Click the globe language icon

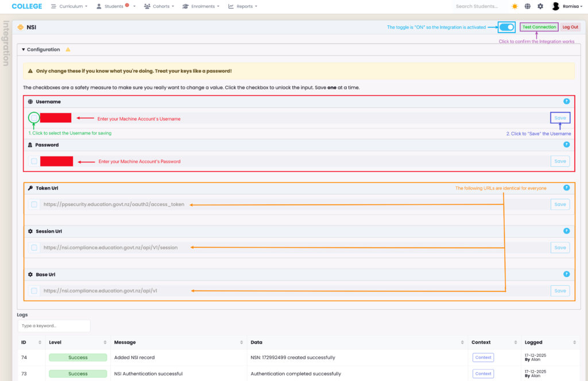tap(527, 6)
